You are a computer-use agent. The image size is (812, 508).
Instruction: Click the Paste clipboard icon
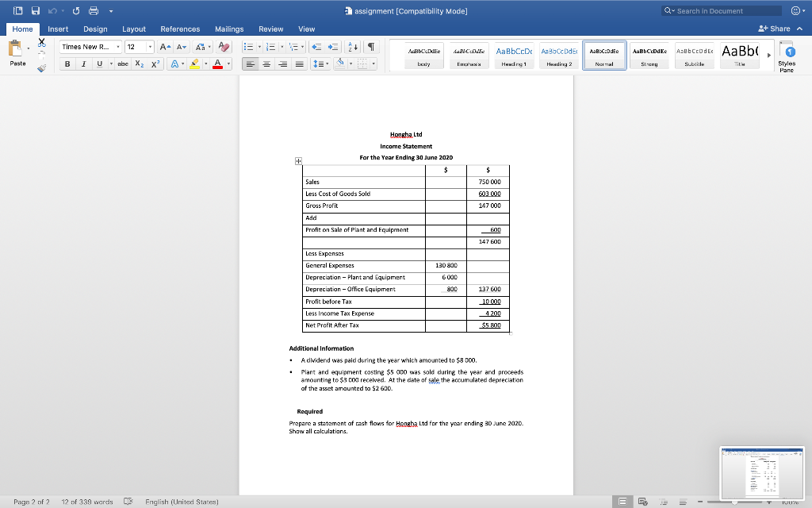coord(15,48)
